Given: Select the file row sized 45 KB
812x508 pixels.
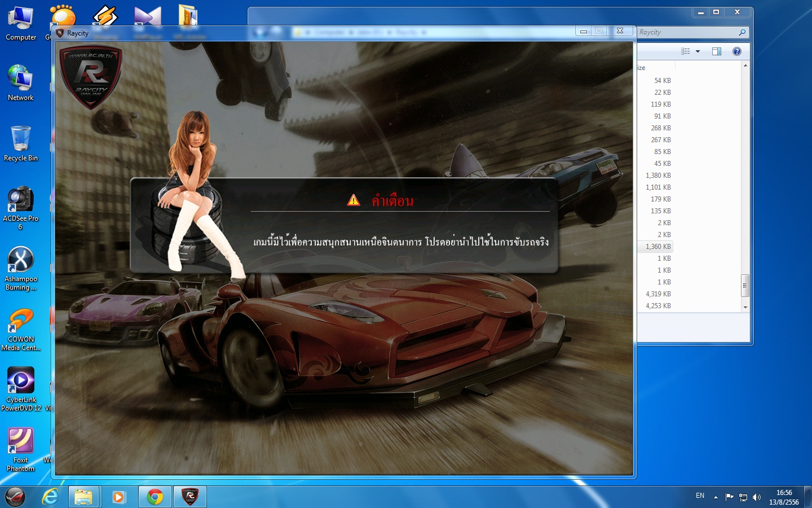Looking at the screenshot, I should click(x=655, y=164).
